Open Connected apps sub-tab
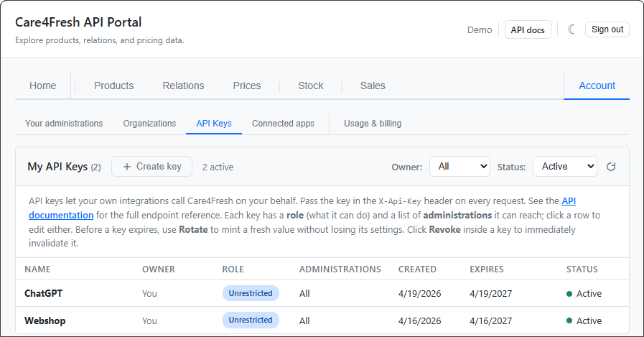This screenshot has height=337, width=644. [x=283, y=124]
